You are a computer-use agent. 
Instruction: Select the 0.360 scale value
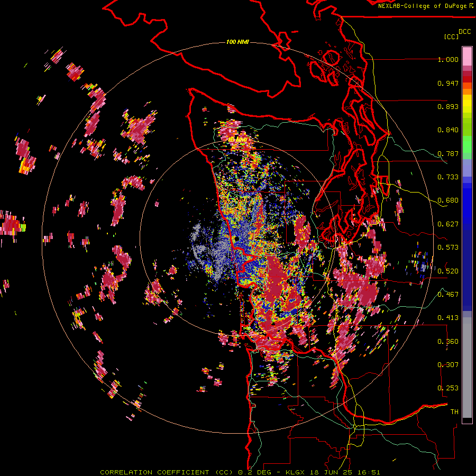[x=448, y=342]
